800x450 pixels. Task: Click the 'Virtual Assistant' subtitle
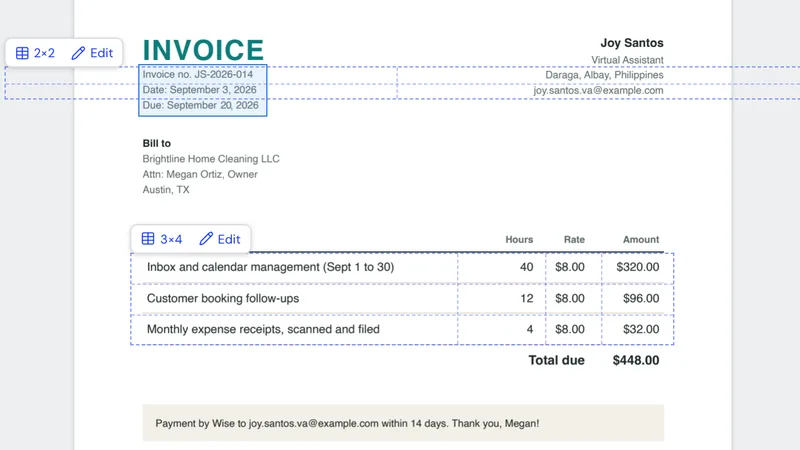pos(627,60)
